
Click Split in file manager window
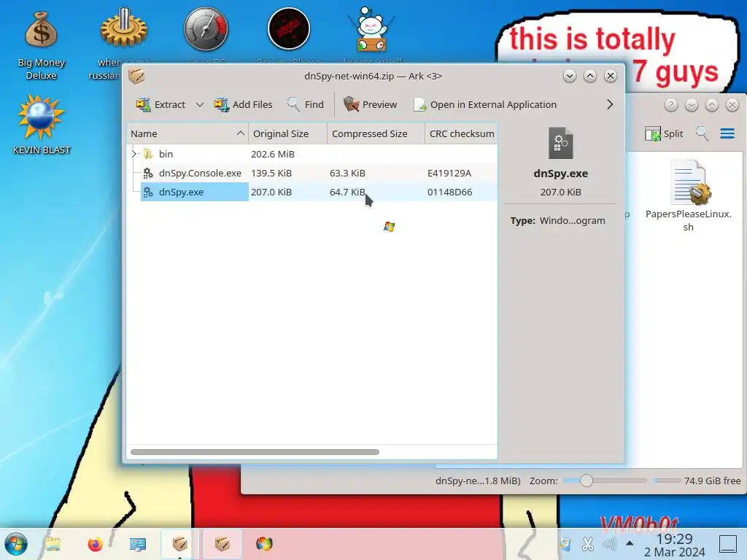(x=664, y=134)
